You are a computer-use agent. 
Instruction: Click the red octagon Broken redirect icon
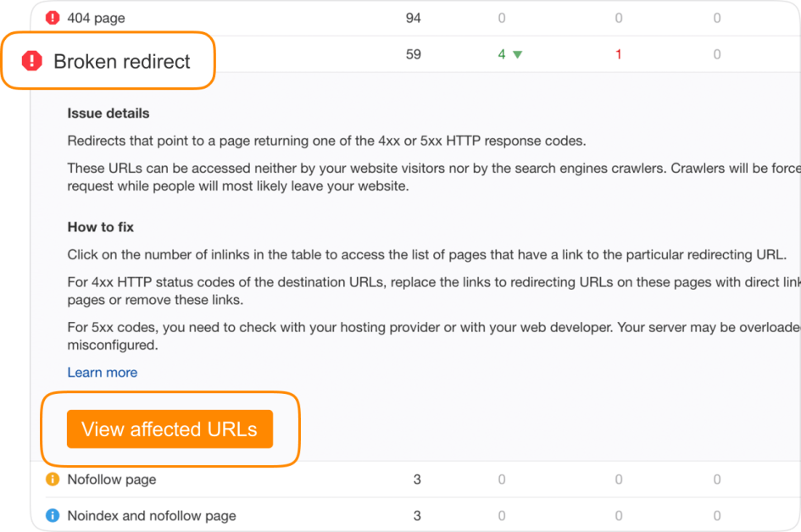[32, 61]
